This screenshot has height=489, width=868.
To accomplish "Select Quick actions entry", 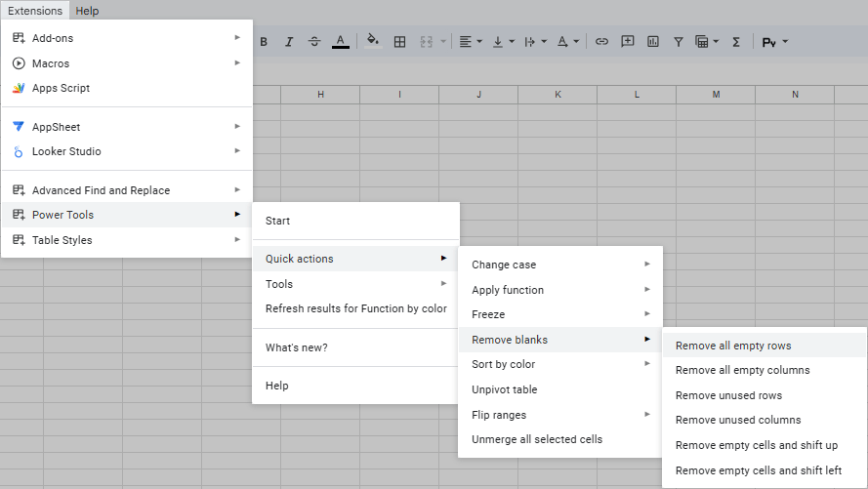I will pos(356,259).
